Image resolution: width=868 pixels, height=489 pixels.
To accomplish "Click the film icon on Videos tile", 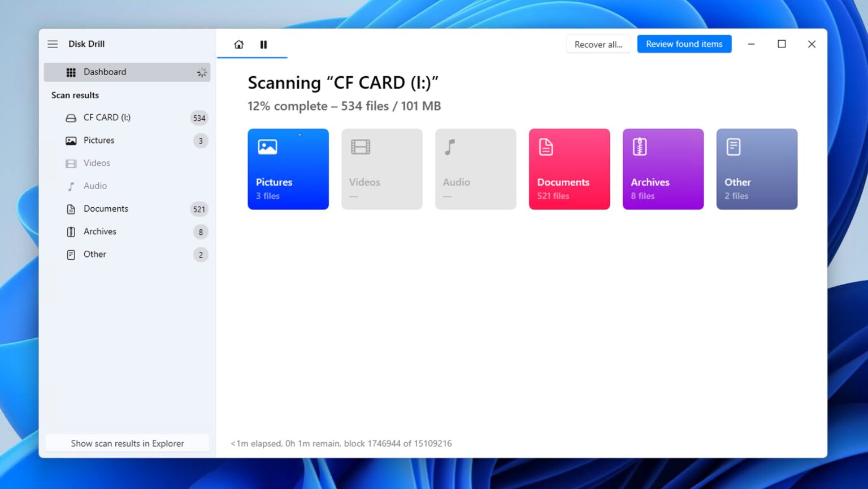I will pos(361,147).
